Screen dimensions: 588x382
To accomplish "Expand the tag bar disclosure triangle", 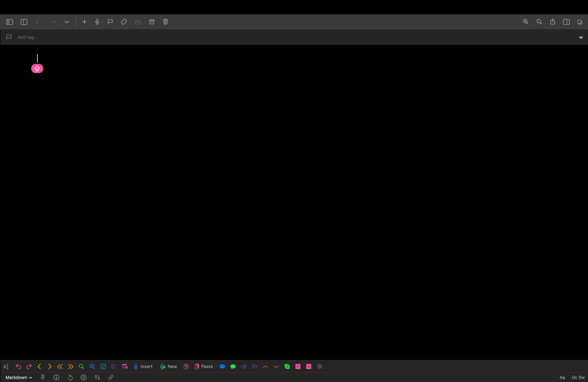I will (581, 37).
